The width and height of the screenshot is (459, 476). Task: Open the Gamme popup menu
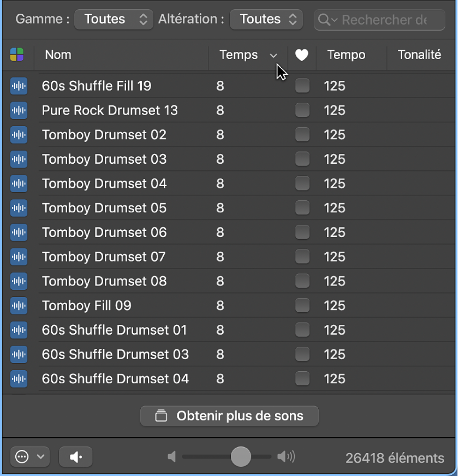coord(114,19)
